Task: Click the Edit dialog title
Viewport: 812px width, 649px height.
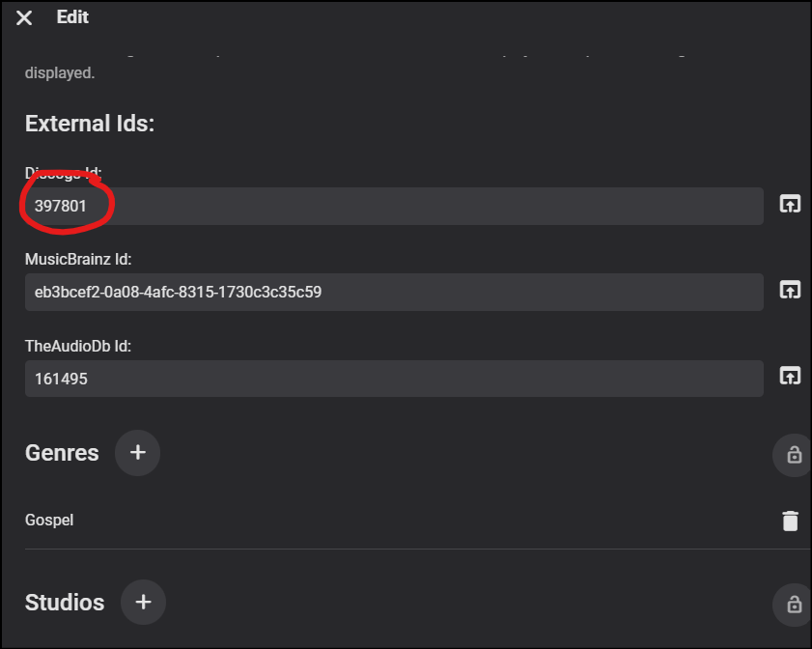Action: [x=72, y=17]
